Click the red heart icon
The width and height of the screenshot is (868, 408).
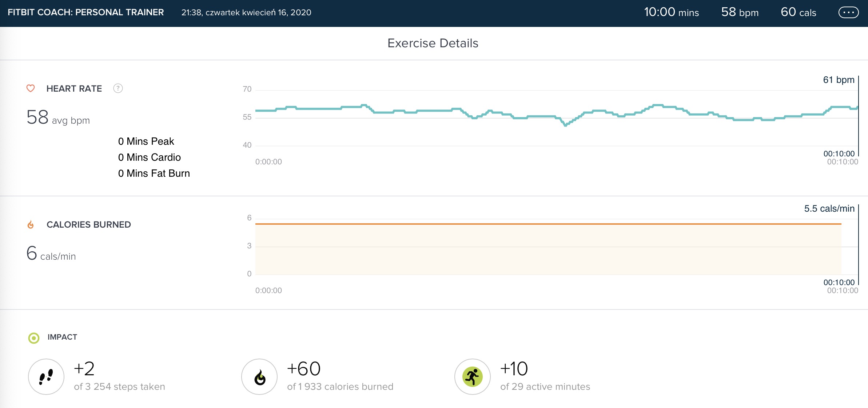(31, 88)
